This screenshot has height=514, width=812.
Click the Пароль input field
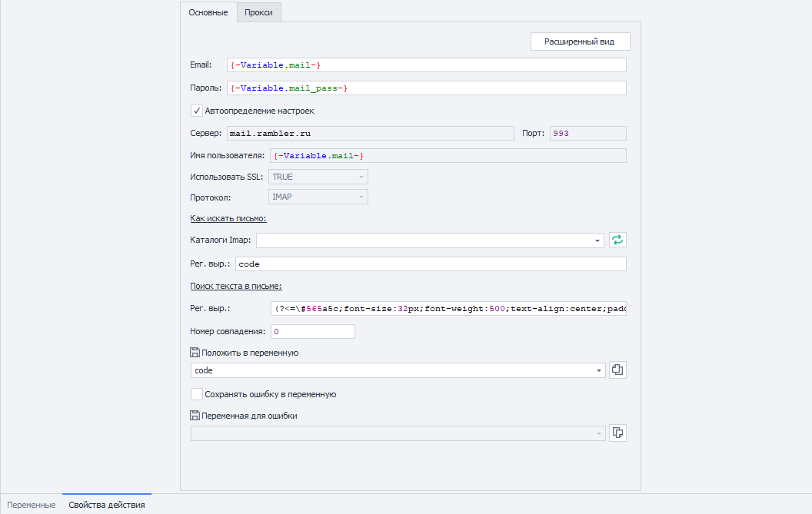pos(426,88)
